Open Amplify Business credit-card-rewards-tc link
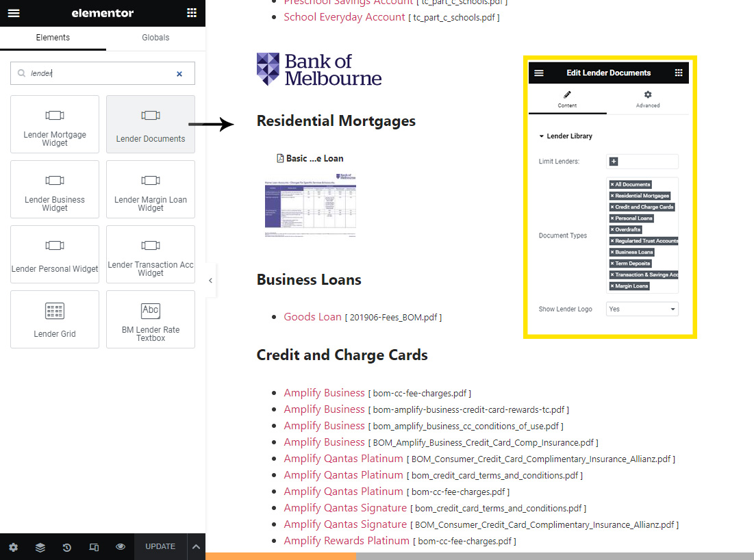This screenshot has height=560, width=754. click(x=324, y=409)
